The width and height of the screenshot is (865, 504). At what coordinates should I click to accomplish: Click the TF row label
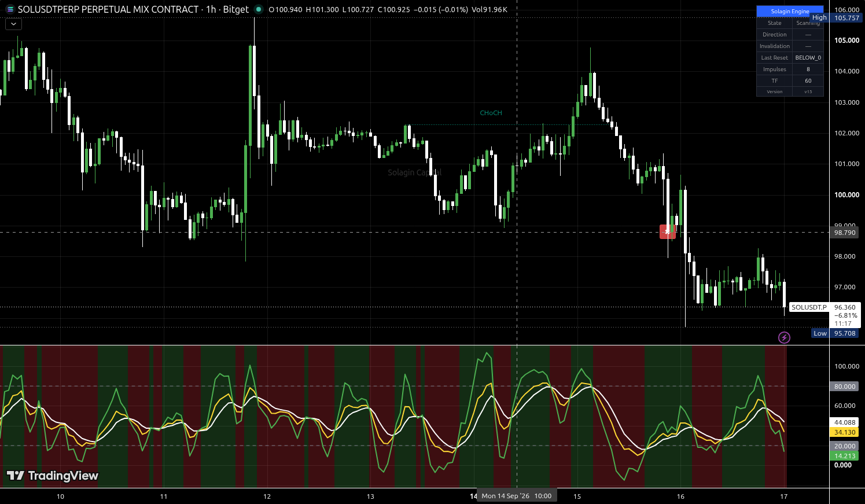(775, 81)
